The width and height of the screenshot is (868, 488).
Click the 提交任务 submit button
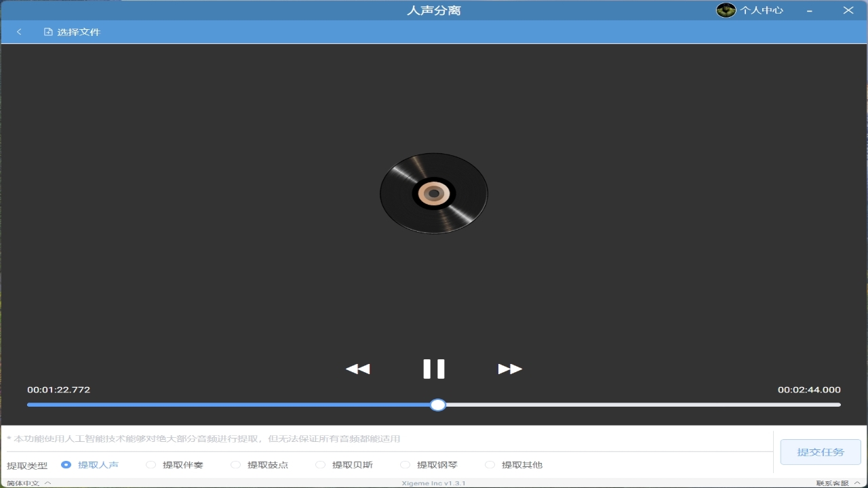tap(820, 452)
